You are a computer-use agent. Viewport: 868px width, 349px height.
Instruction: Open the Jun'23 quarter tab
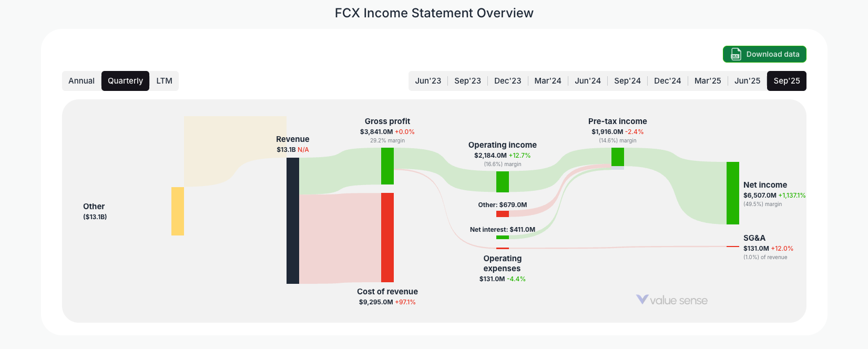coord(428,80)
